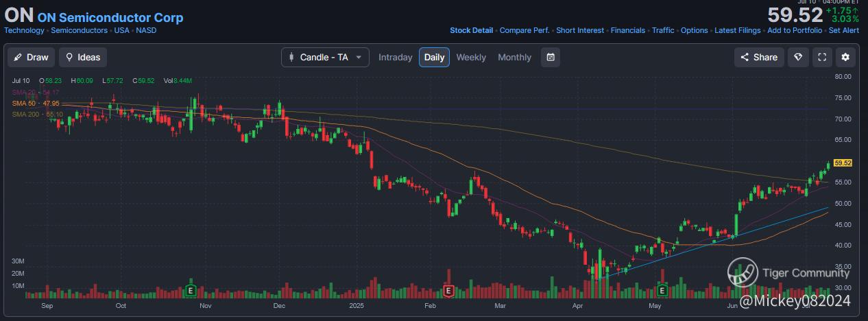Click the large ON ticker symbol
Screen dimensions: 868x321
[x=19, y=16]
